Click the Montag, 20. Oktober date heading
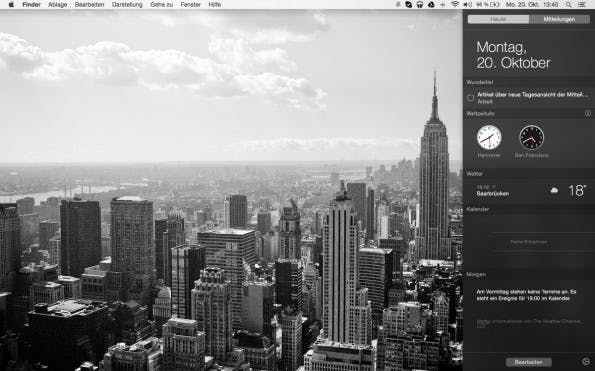 (x=513, y=55)
